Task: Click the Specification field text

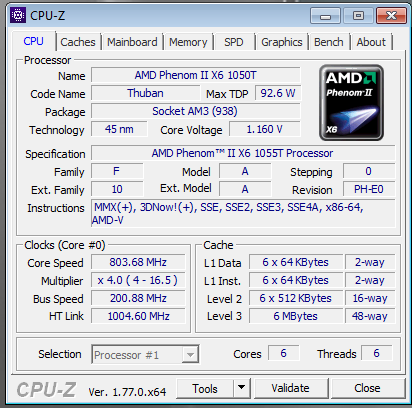Action: 243,153
